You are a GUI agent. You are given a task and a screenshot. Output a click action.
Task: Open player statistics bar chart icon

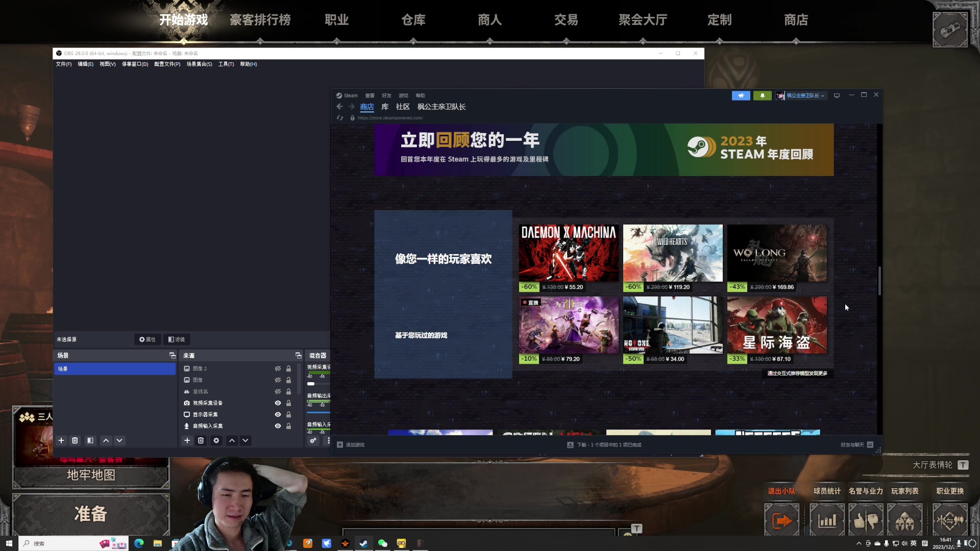point(827,520)
